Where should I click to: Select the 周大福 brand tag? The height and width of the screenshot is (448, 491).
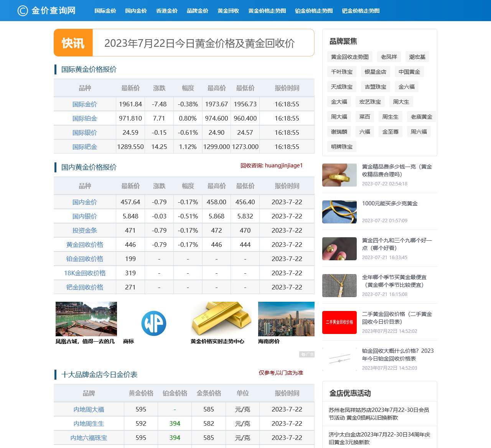[x=339, y=117]
